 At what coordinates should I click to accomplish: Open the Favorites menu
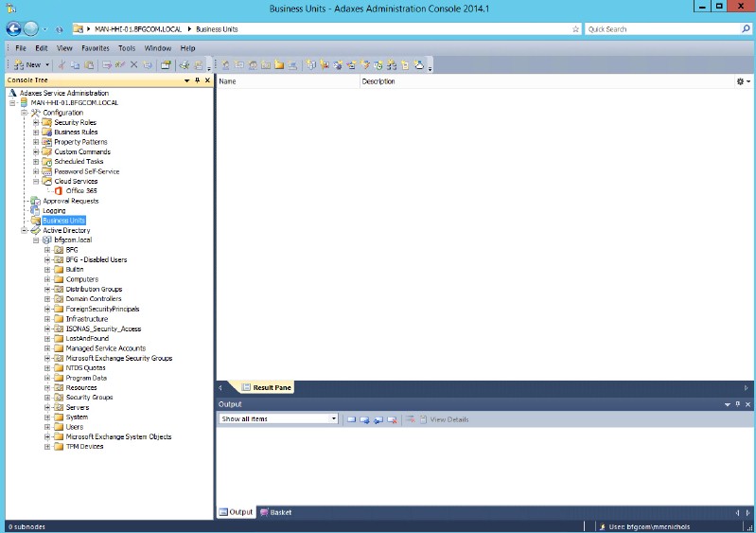(96, 48)
